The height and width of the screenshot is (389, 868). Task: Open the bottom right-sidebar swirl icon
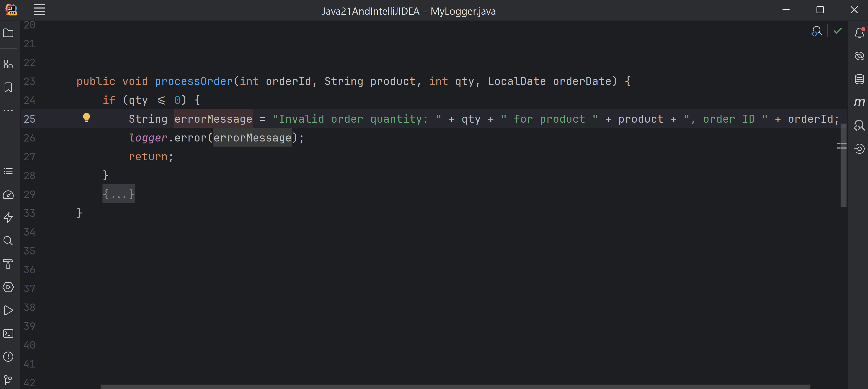859,149
